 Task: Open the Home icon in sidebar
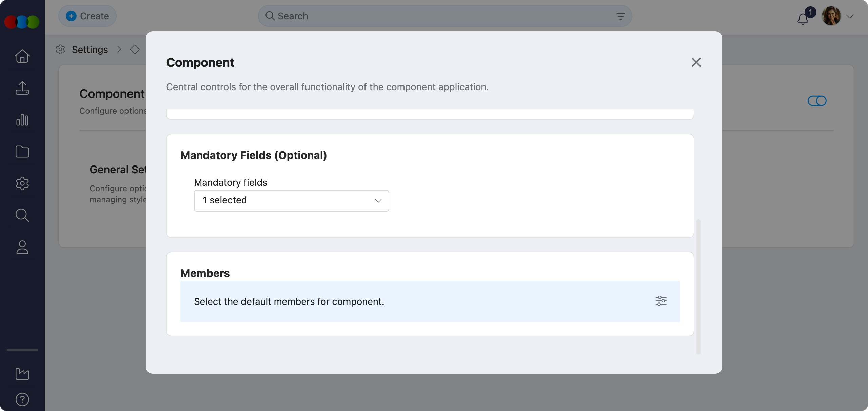click(22, 56)
